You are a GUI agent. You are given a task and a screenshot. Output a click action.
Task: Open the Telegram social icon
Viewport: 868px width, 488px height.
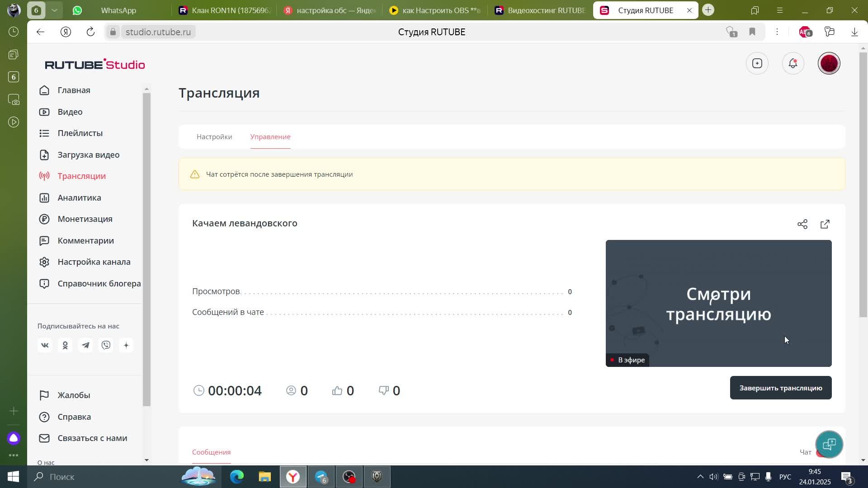coord(85,346)
